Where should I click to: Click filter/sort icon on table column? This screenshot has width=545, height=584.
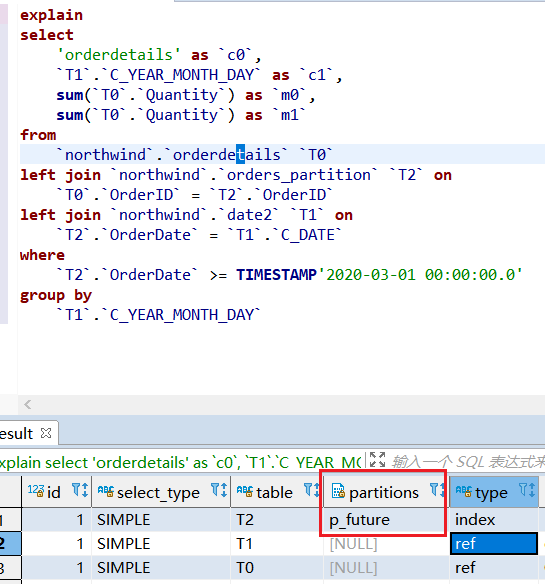click(x=312, y=490)
